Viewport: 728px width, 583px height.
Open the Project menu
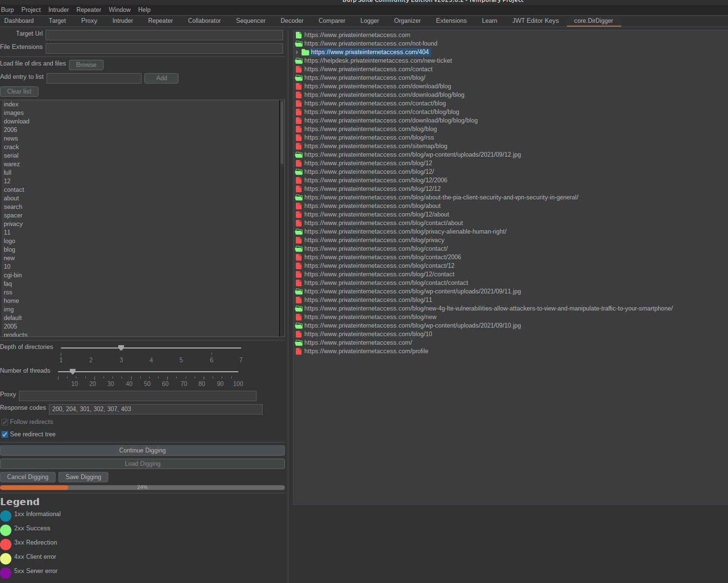(31, 9)
